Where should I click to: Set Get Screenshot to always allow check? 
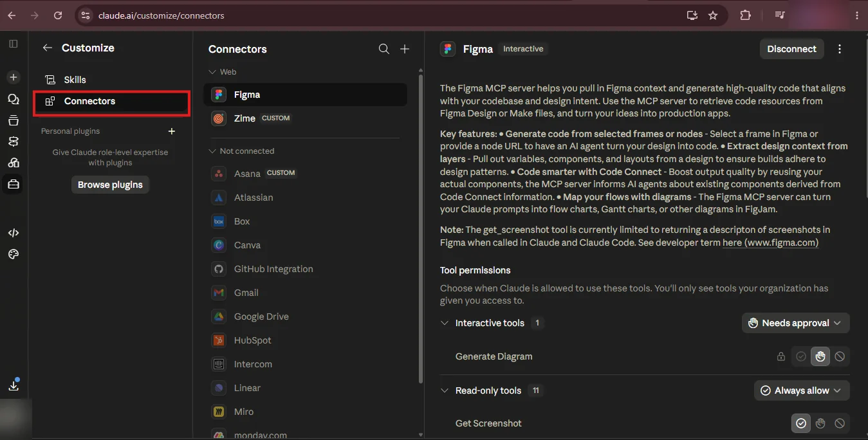click(x=801, y=423)
